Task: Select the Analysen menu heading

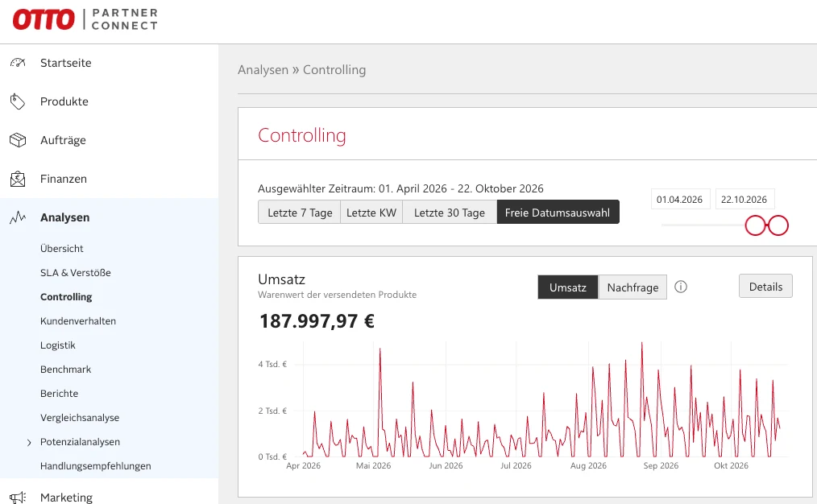Action: 64,217
